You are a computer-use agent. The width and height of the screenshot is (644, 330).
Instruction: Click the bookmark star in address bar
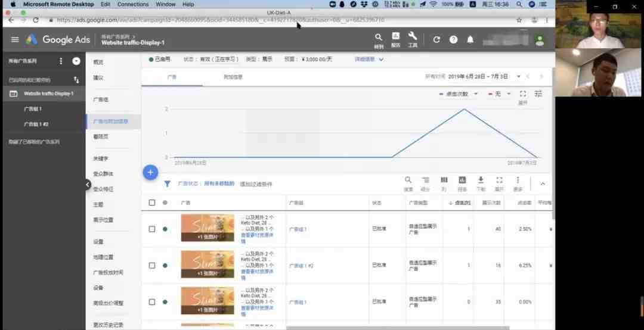(519, 20)
